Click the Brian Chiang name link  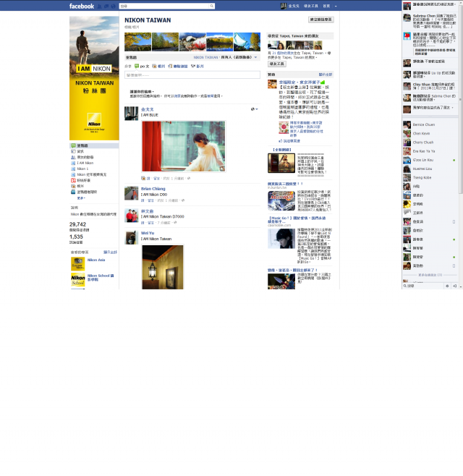point(153,189)
